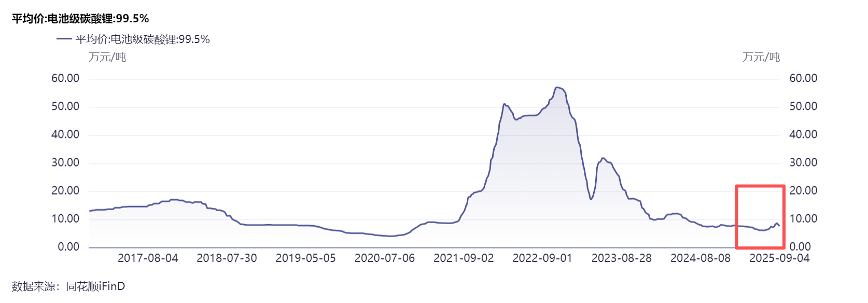This screenshot has height=303, width=868.
Task: Open the 同花顺iFinD data source text
Action: (x=95, y=286)
